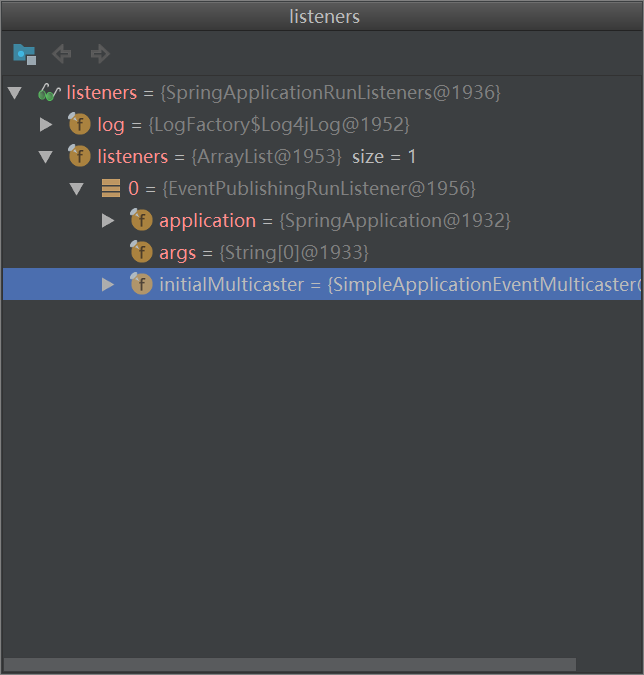Click the field icon next to log

[x=79, y=124]
